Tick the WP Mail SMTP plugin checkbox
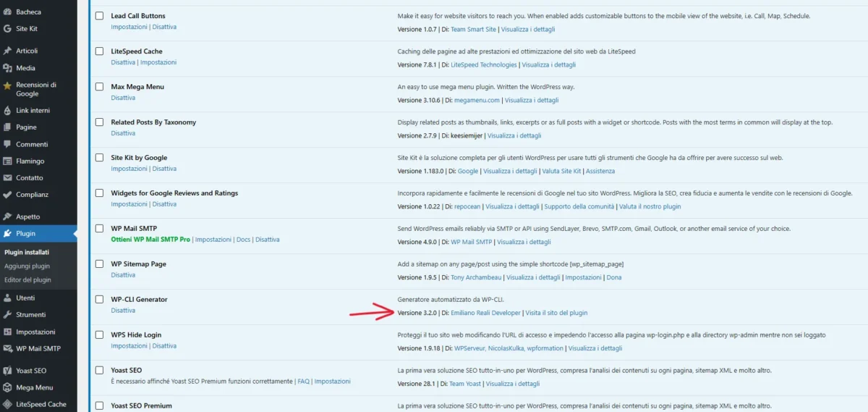 100,229
